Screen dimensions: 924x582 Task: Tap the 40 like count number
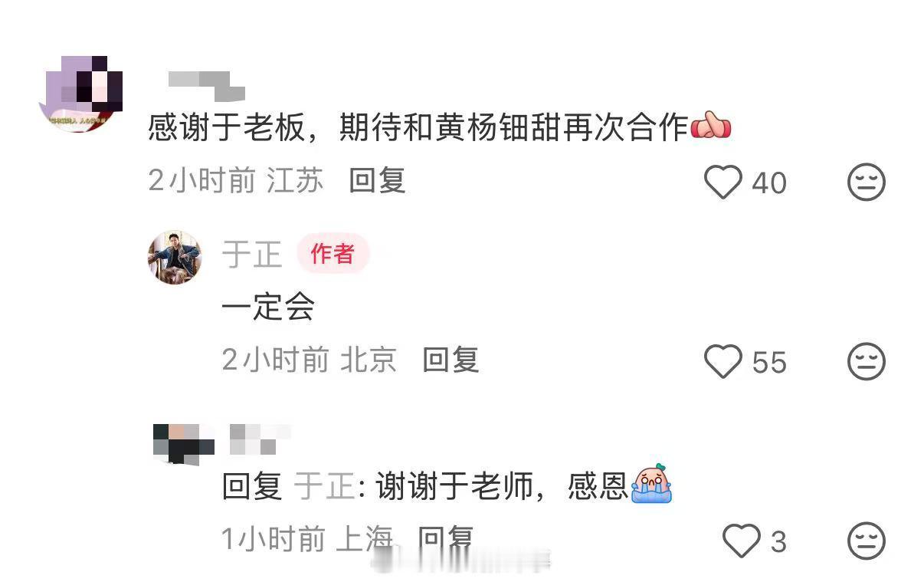[768, 183]
